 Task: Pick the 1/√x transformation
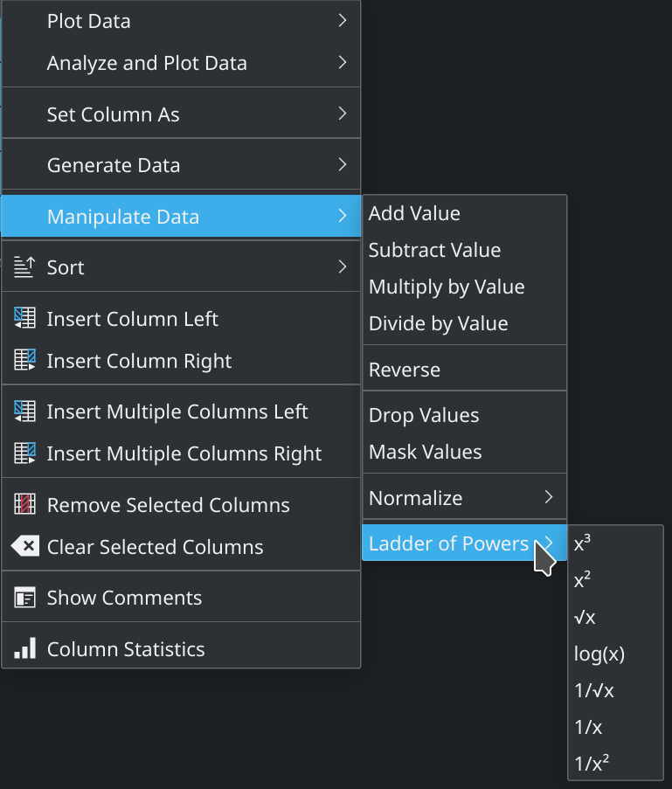click(594, 690)
